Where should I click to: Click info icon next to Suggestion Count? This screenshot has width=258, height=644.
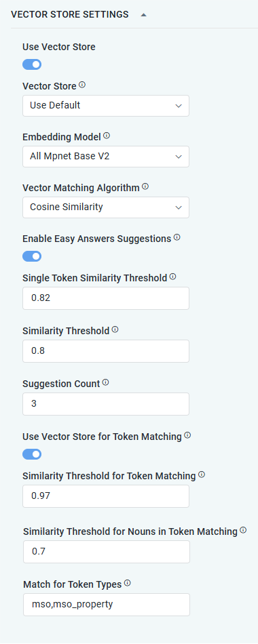(x=106, y=382)
